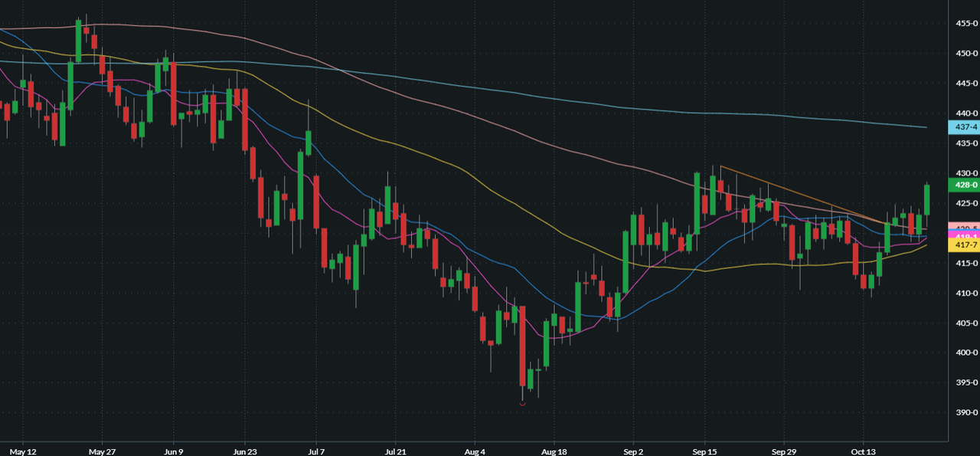Click the pink 420-5 moving average label
The height and width of the screenshot is (456, 980).
click(x=963, y=228)
